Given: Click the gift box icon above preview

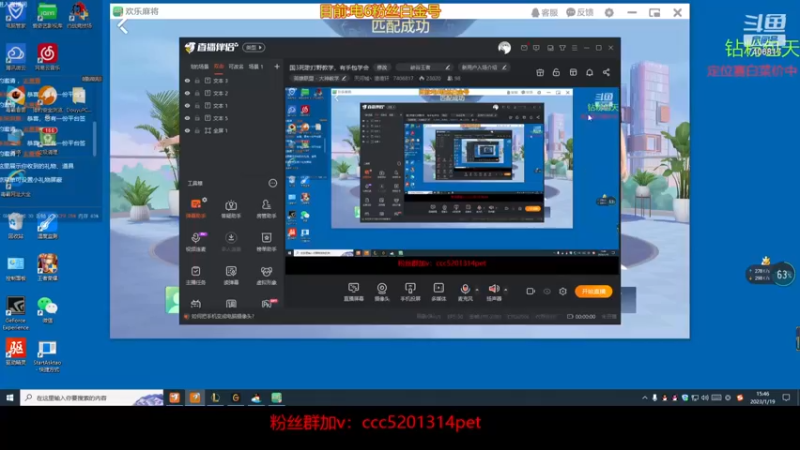Looking at the screenshot, I should (540, 72).
